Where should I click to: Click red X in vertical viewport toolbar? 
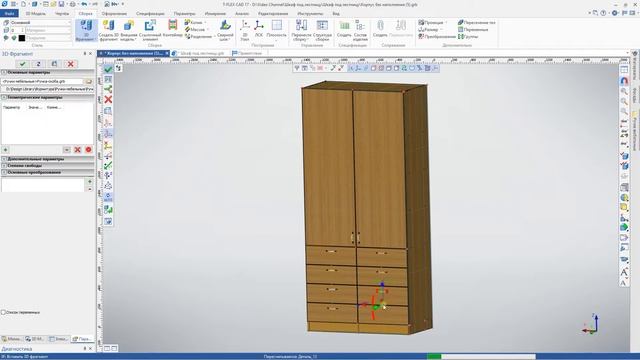point(108,99)
